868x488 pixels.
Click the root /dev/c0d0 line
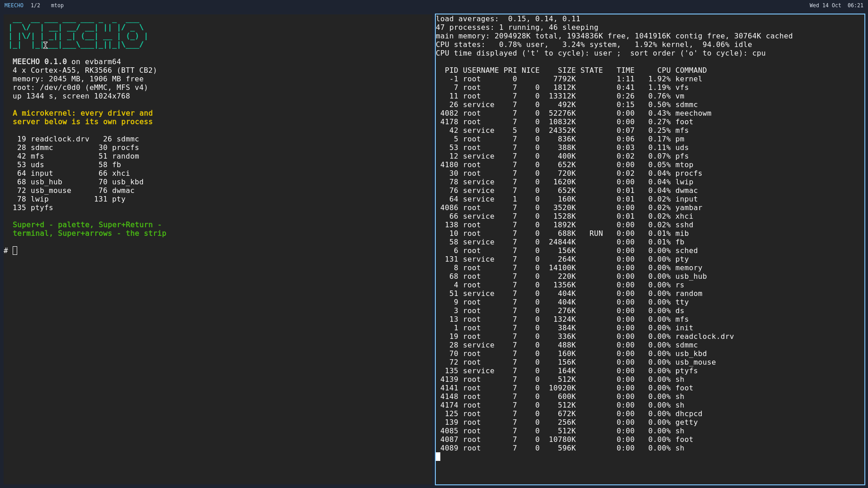tap(80, 88)
